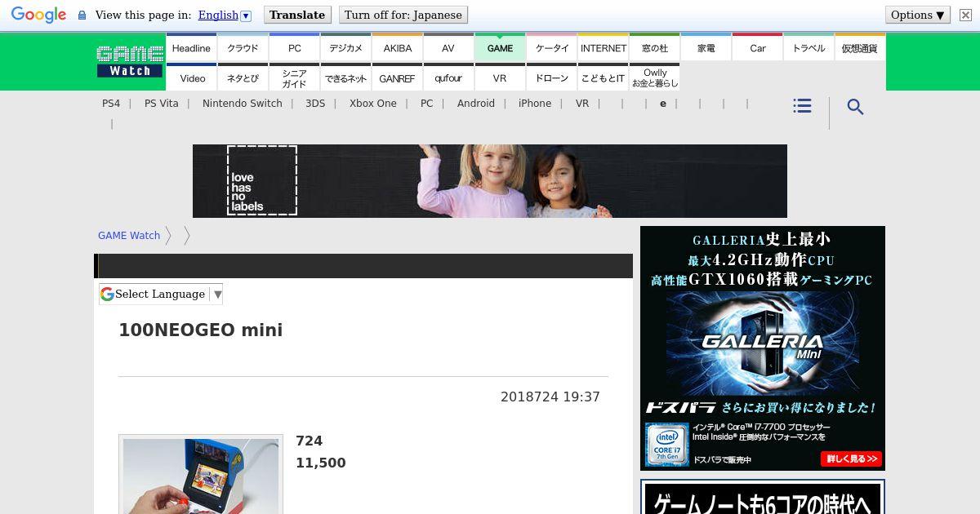
Task: Open the Car tab
Action: click(x=757, y=48)
